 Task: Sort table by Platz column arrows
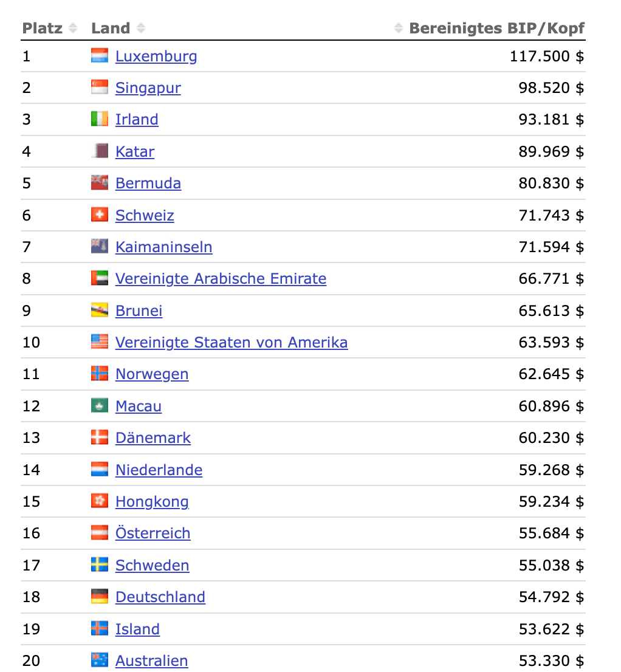pyautogui.click(x=73, y=28)
